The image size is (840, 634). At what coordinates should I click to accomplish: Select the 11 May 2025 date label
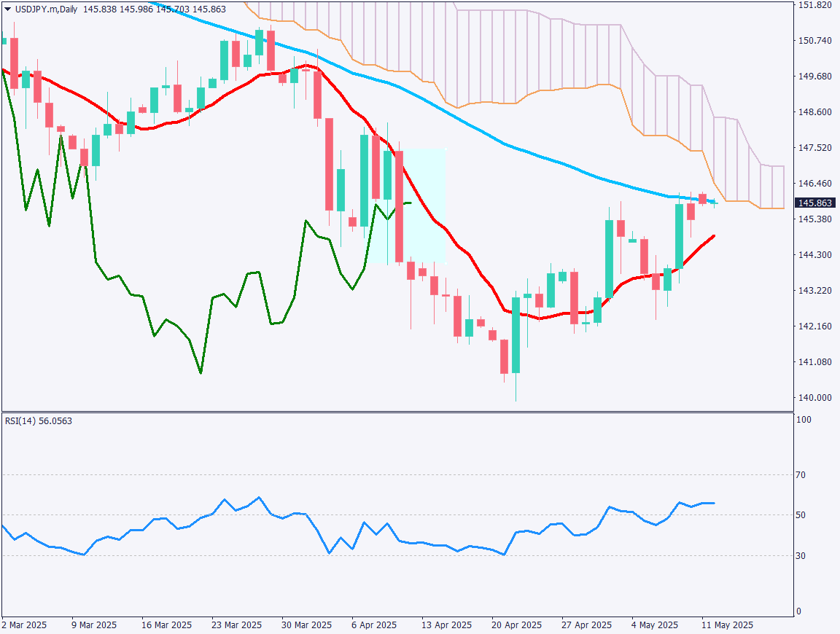tap(728, 625)
